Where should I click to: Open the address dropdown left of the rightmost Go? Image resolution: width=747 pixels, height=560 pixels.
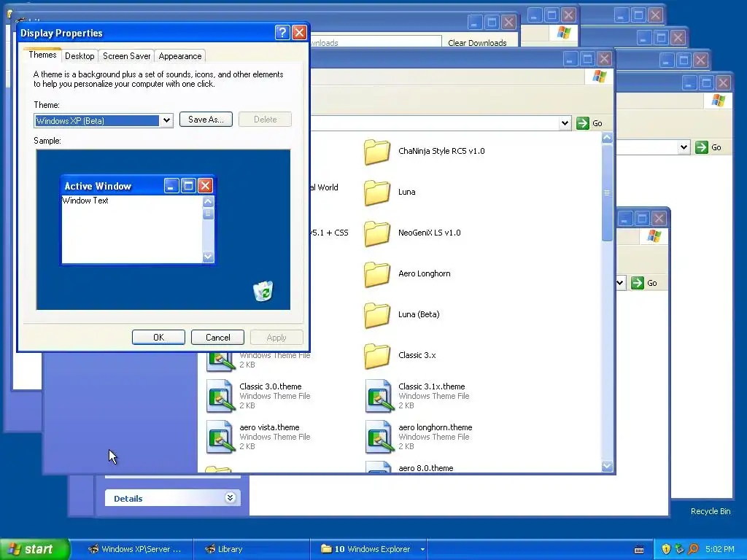tap(684, 147)
